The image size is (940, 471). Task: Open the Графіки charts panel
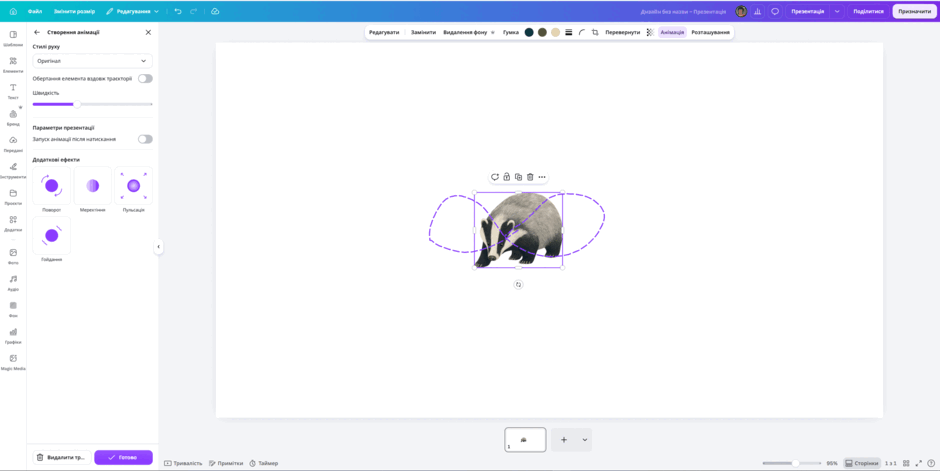click(13, 336)
